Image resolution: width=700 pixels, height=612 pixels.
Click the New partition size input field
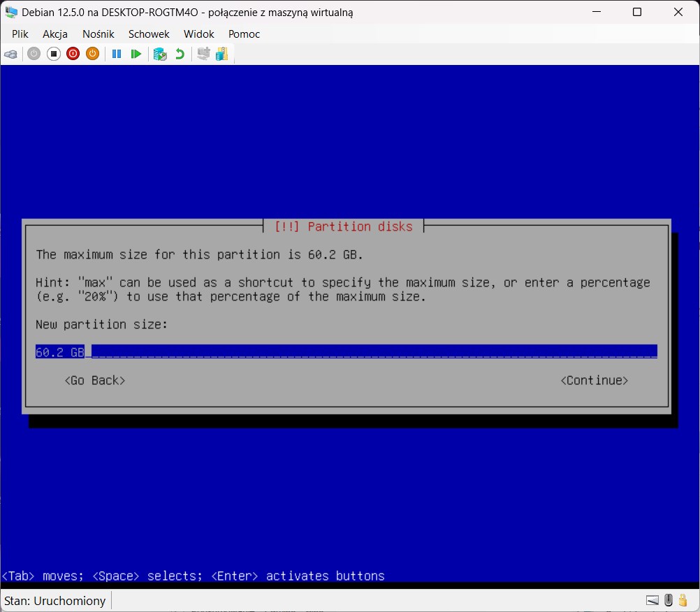point(346,351)
